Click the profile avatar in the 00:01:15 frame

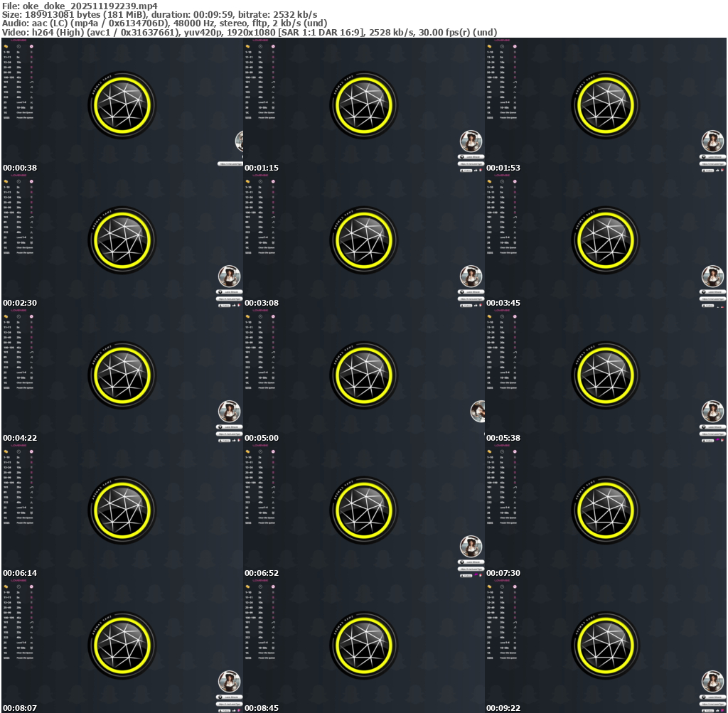click(471, 141)
